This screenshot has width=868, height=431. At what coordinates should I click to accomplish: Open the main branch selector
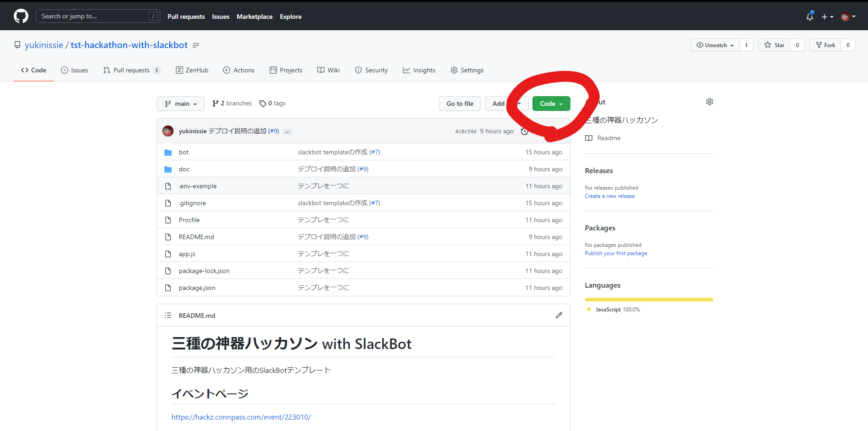(180, 104)
